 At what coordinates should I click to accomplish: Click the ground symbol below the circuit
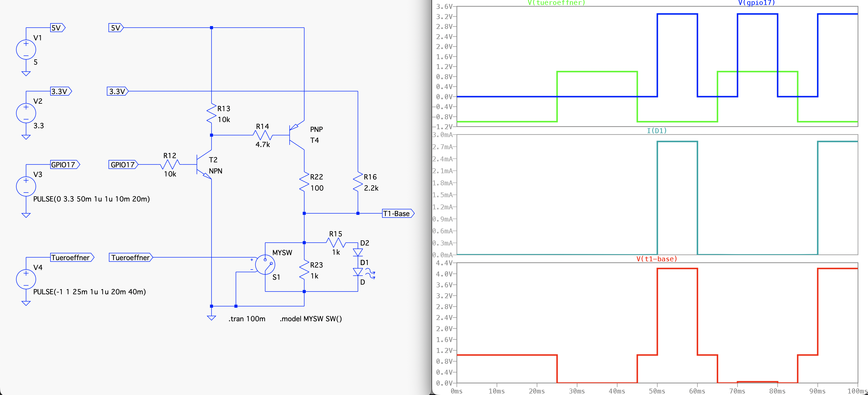(x=211, y=318)
